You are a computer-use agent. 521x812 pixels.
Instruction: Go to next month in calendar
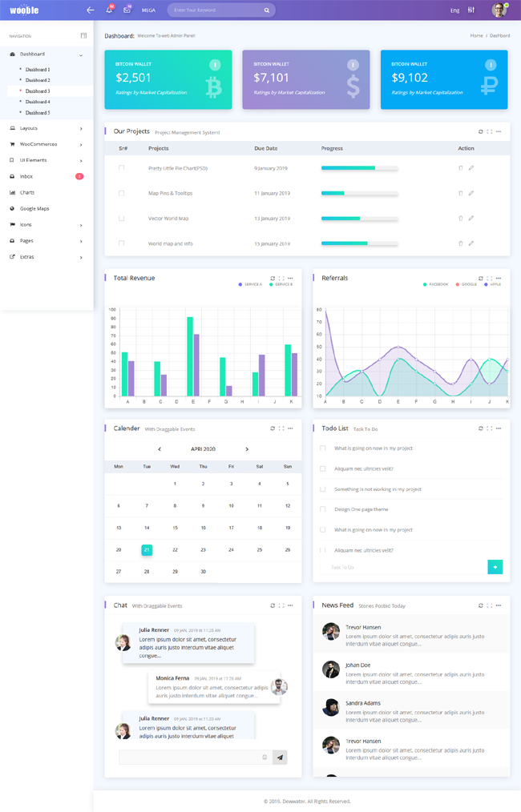pyautogui.click(x=247, y=449)
